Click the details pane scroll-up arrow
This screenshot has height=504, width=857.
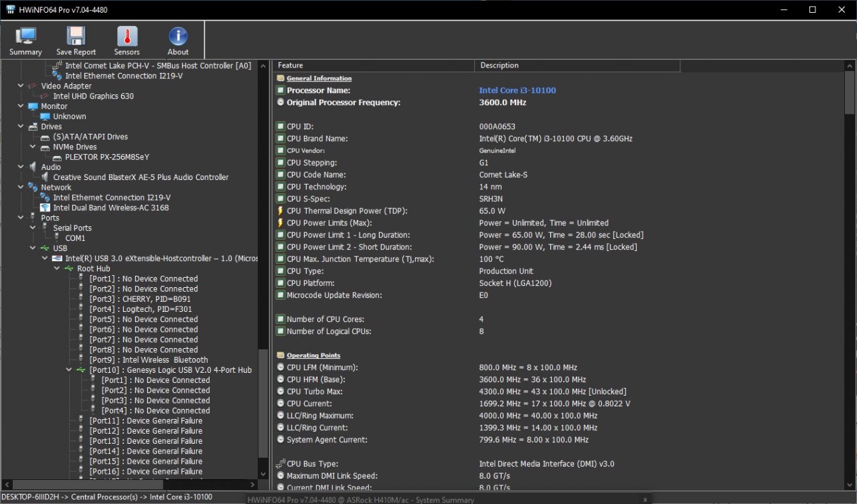coord(850,65)
